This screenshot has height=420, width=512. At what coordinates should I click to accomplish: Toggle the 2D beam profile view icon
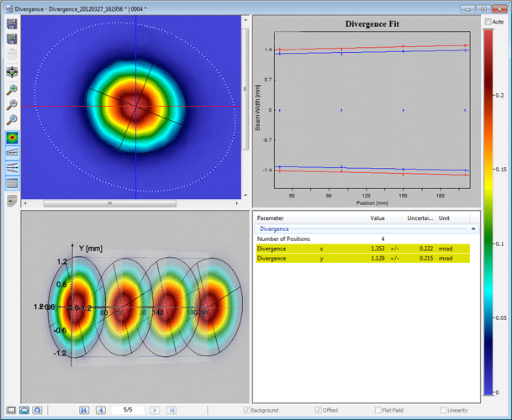(x=13, y=138)
